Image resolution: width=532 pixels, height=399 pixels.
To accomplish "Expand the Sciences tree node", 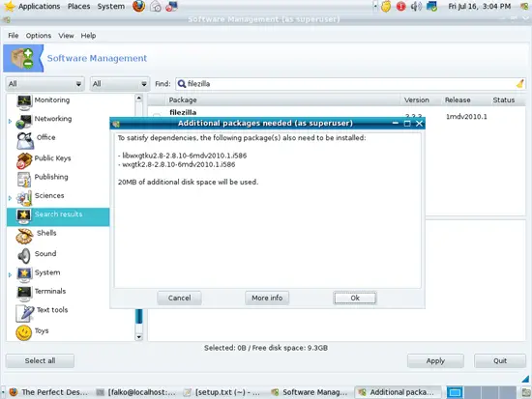I will click(10, 198).
